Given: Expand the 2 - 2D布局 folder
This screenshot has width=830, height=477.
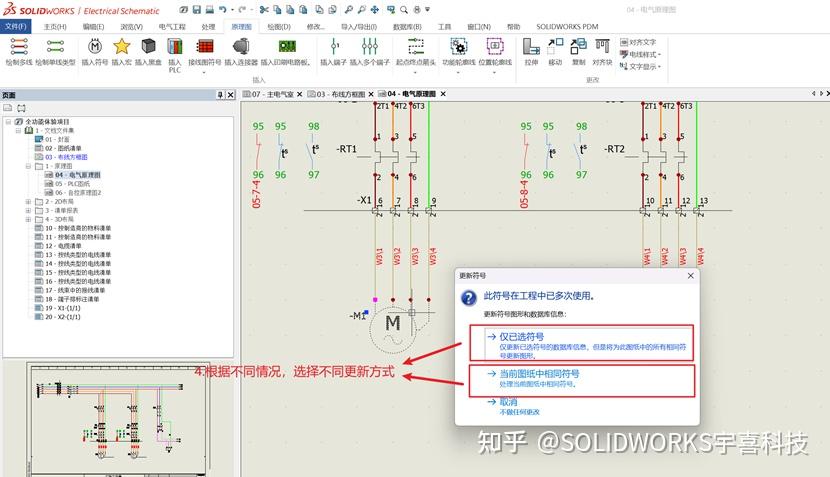Looking at the screenshot, I should 29,202.
